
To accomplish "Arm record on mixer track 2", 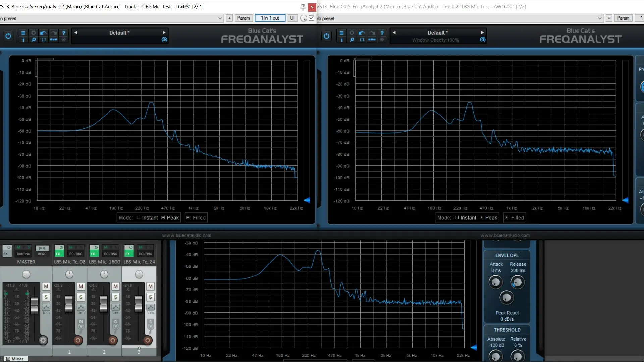I will tap(113, 340).
